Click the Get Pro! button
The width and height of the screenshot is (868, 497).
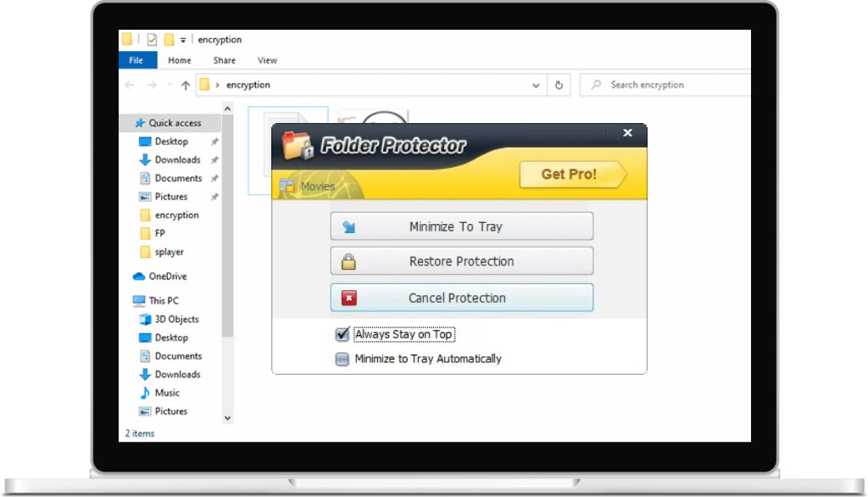click(x=570, y=174)
